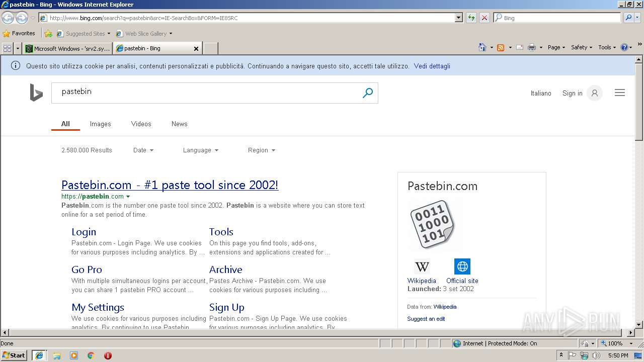Viewport: 644px width, 362px height.
Task: Open the Bing hamburger menu
Action: pyautogui.click(x=620, y=93)
